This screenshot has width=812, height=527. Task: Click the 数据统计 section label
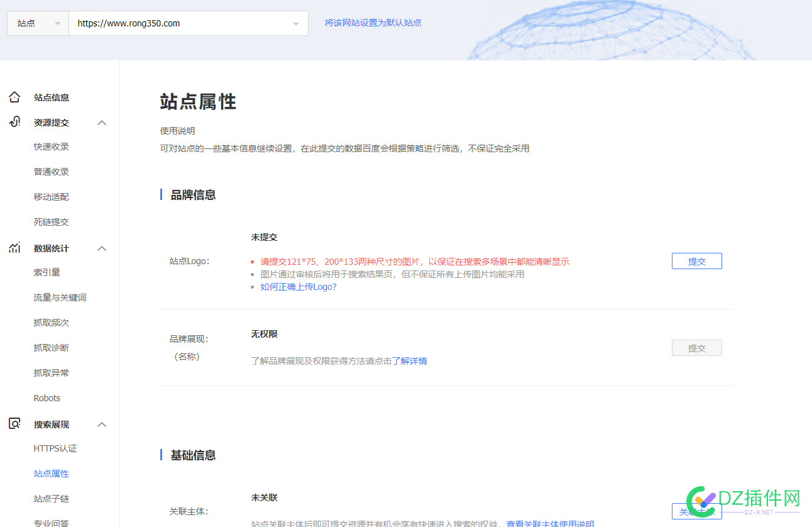click(x=52, y=248)
